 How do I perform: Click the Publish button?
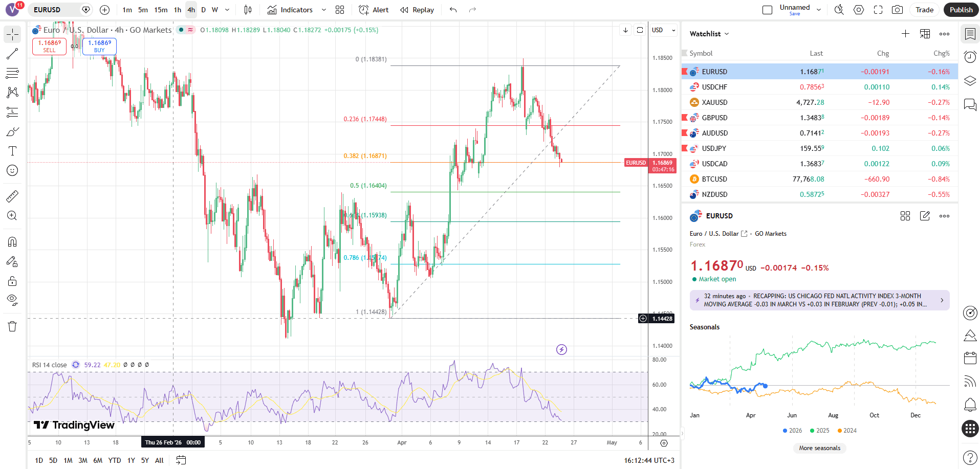point(961,9)
